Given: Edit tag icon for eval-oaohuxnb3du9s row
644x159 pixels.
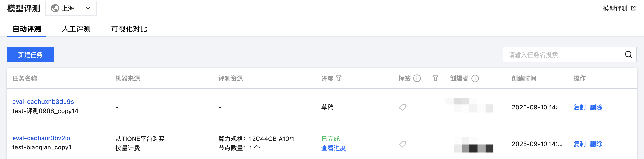Looking at the screenshot, I should pyautogui.click(x=402, y=107).
